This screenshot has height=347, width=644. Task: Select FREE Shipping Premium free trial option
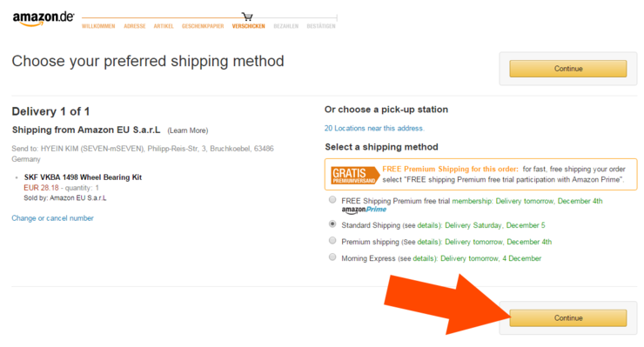(x=332, y=200)
